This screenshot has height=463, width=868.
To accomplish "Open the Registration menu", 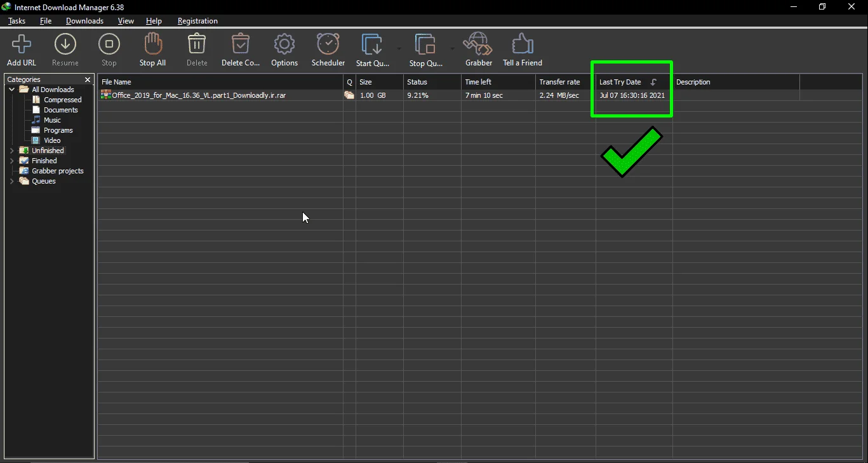I will pyautogui.click(x=197, y=21).
